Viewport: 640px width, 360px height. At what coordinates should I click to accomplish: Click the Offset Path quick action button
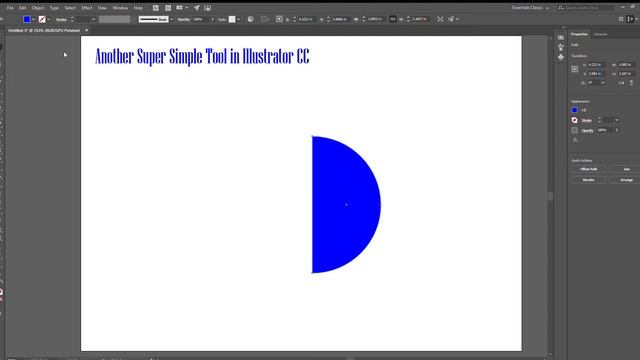tap(589, 169)
